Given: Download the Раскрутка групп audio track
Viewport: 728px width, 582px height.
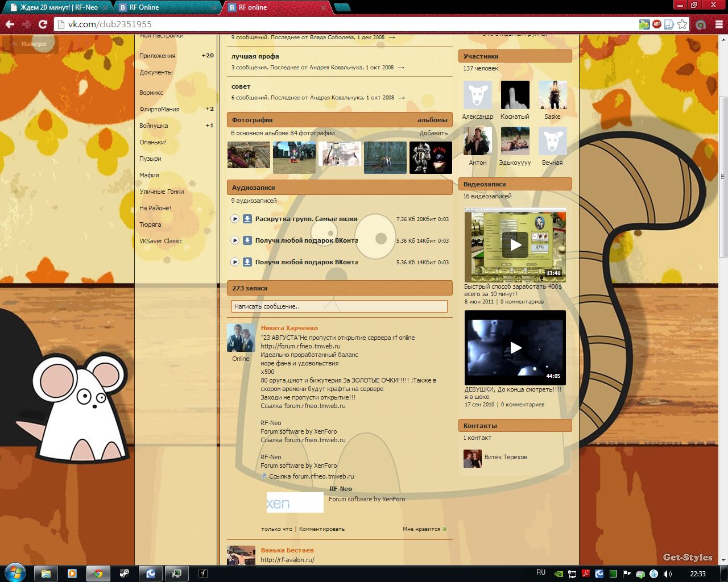Looking at the screenshot, I should [247, 219].
